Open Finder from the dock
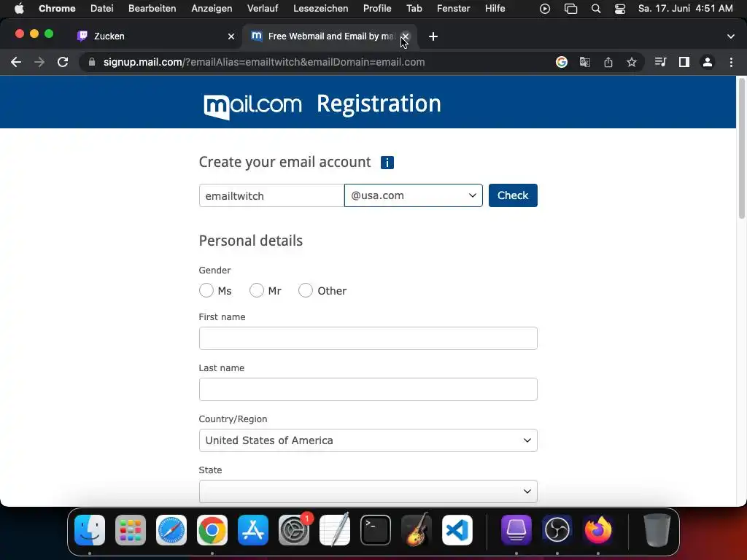 pos(90,530)
